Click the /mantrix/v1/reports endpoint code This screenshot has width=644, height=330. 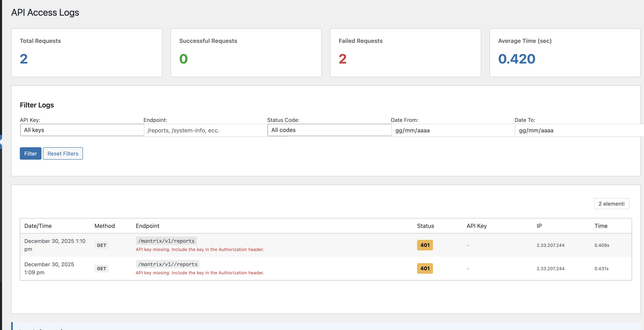(x=166, y=241)
